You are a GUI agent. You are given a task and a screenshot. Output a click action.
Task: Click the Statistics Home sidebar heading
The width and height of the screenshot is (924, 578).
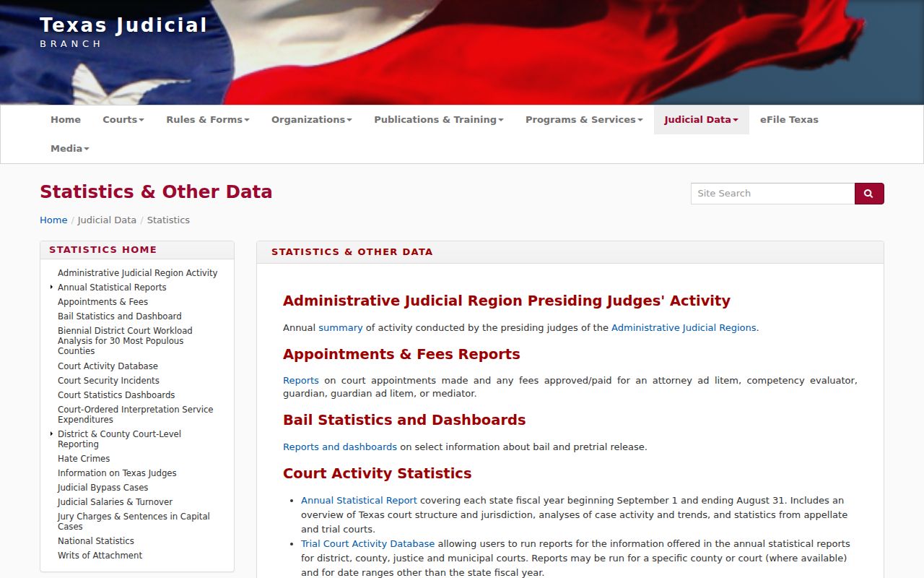[103, 250]
